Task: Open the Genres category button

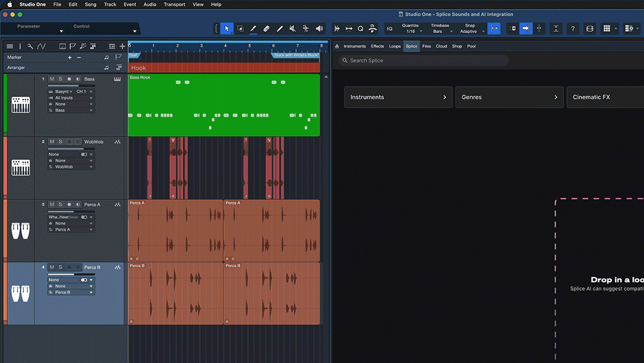Action: click(509, 97)
